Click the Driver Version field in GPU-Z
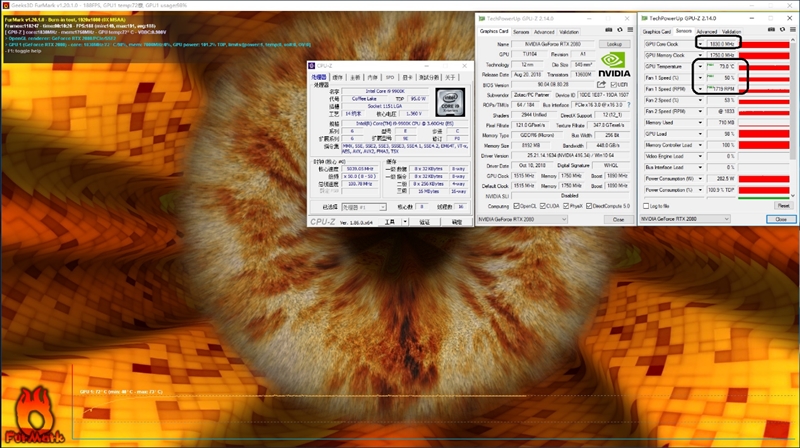This screenshot has width=800, height=448. [571, 156]
